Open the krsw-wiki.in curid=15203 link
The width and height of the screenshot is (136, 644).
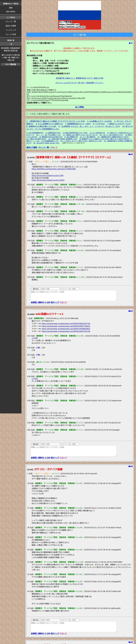(x=48, y=180)
